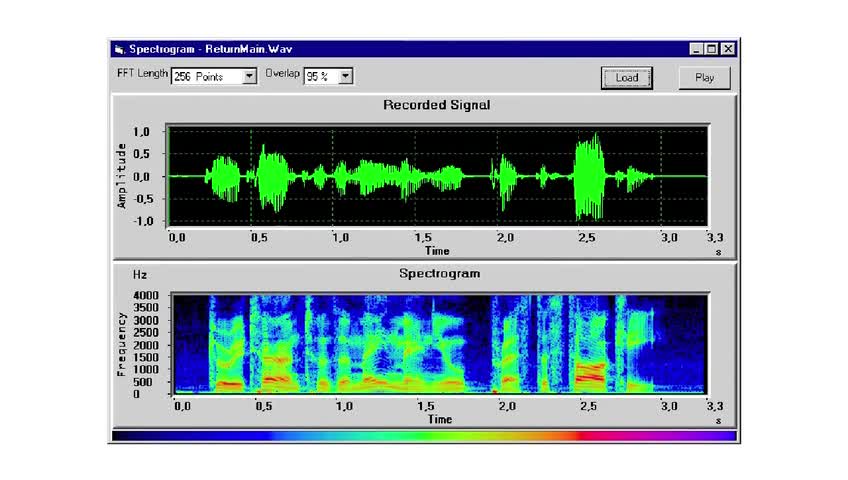This screenshot has width=848, height=480.
Task: Open the FFT Length dropdown arrow
Action: coord(249,76)
